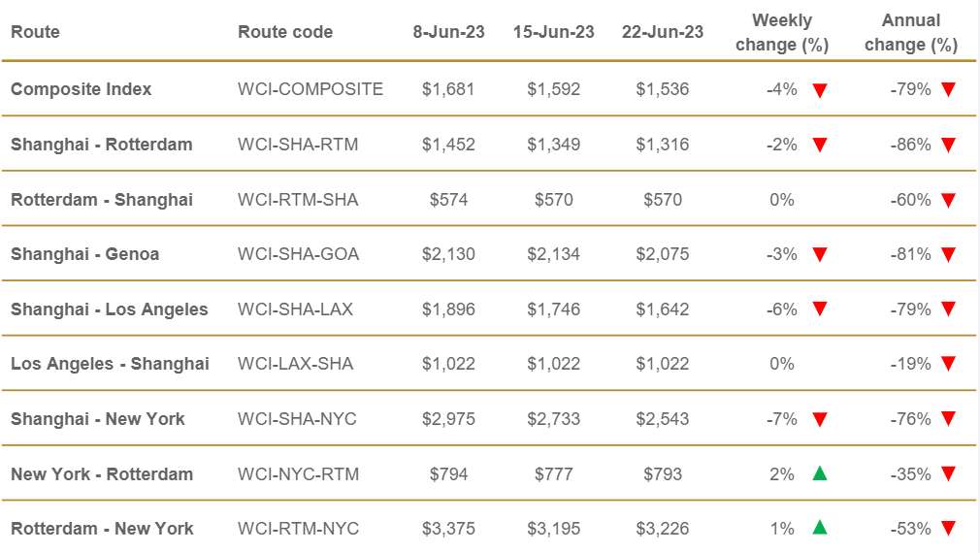Viewport: 980px width, 553px height.
Task: Click route code WCI-NYC-RTM
Action: coord(299,474)
